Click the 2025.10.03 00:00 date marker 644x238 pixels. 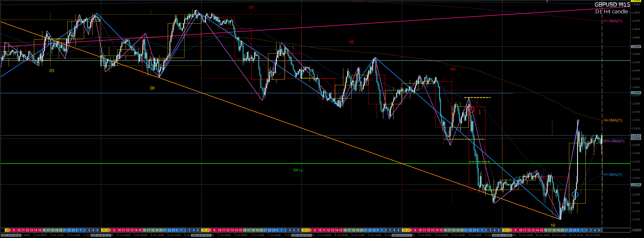[x=11, y=235]
